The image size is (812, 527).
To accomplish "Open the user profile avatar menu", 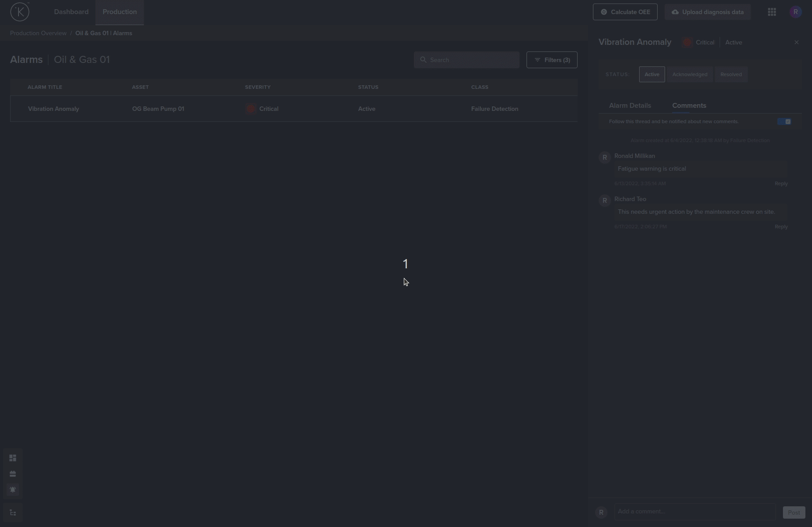I will 795,12.
